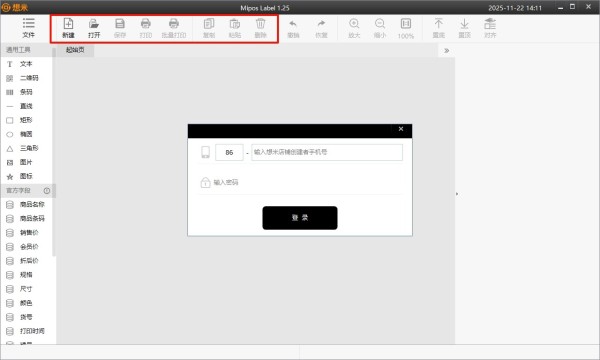Click the left tool panel scrollbar

coord(54,153)
